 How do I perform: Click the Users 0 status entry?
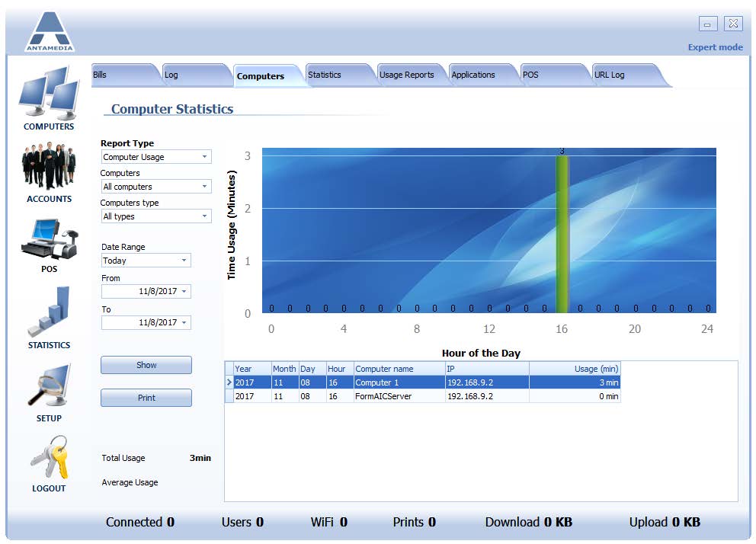tap(242, 523)
